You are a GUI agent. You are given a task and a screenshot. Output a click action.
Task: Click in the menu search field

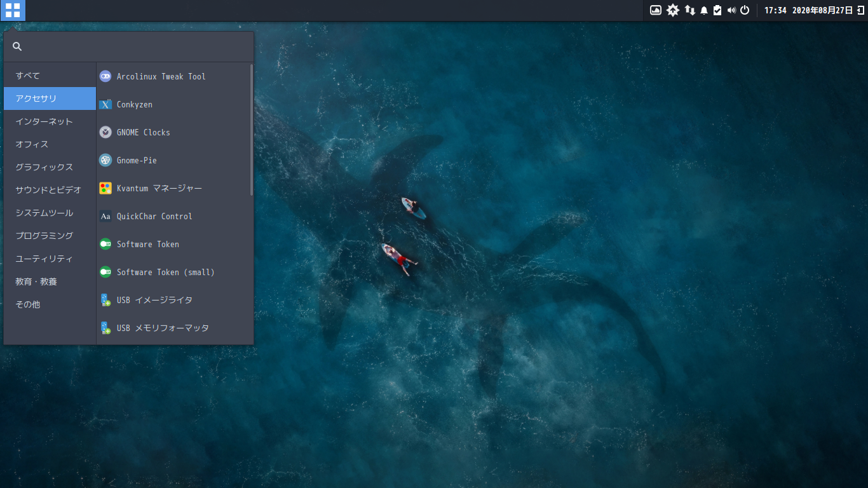coord(128,46)
